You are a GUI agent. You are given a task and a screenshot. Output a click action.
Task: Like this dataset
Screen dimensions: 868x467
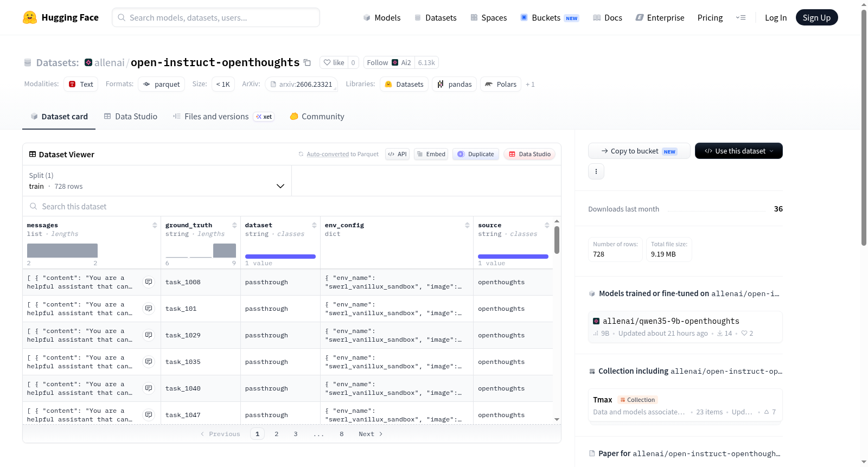coord(334,62)
